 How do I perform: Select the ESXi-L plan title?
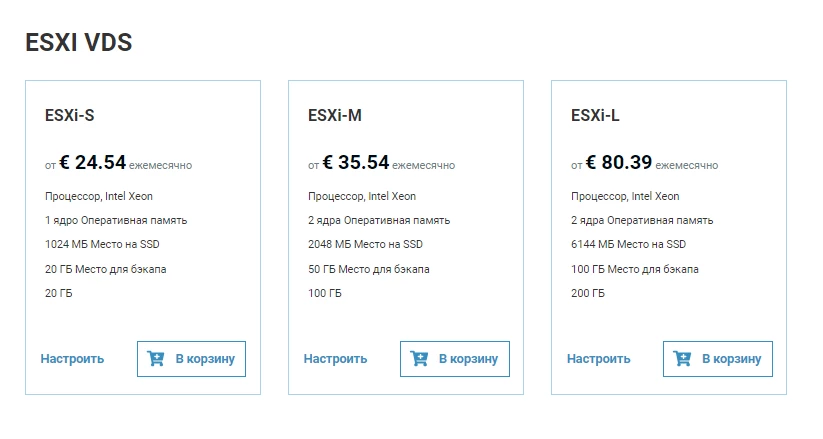click(595, 116)
